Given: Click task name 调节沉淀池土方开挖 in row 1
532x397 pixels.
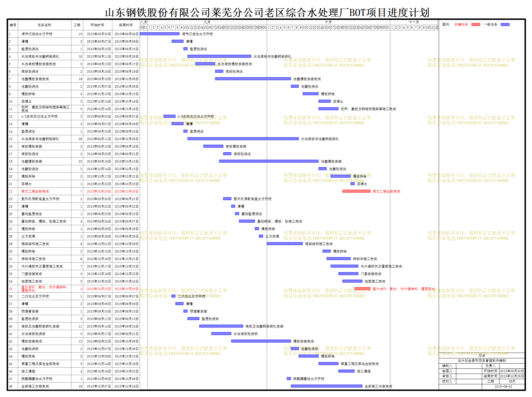Looking at the screenshot, I should click(37, 34).
